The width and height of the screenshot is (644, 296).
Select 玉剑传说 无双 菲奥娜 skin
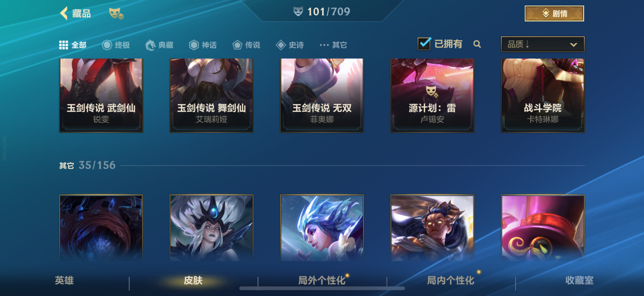click(322, 95)
